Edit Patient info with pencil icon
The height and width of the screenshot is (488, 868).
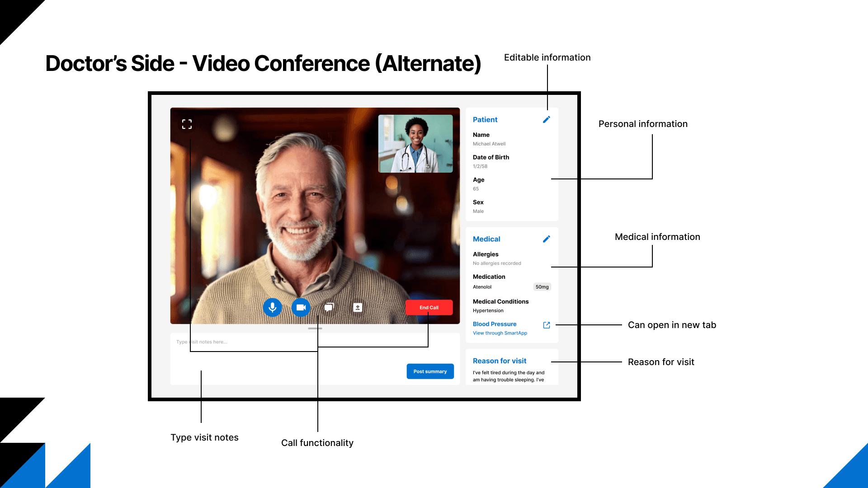[547, 120]
